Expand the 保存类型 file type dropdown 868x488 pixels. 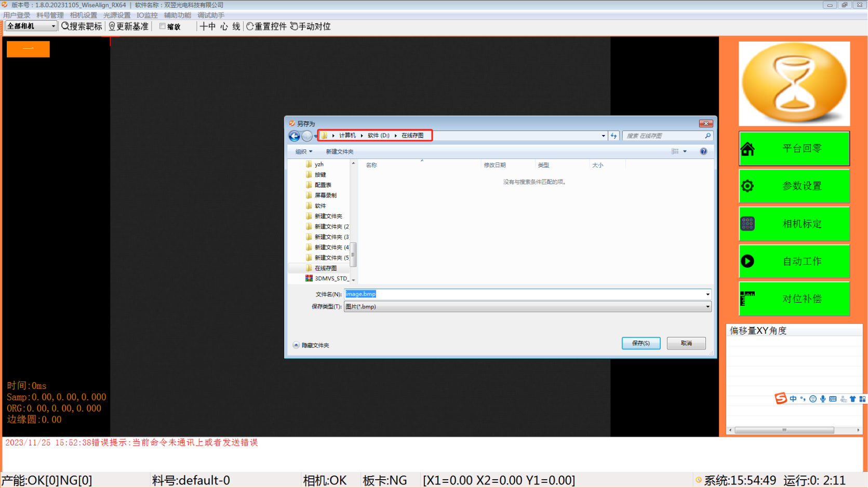[707, 307]
